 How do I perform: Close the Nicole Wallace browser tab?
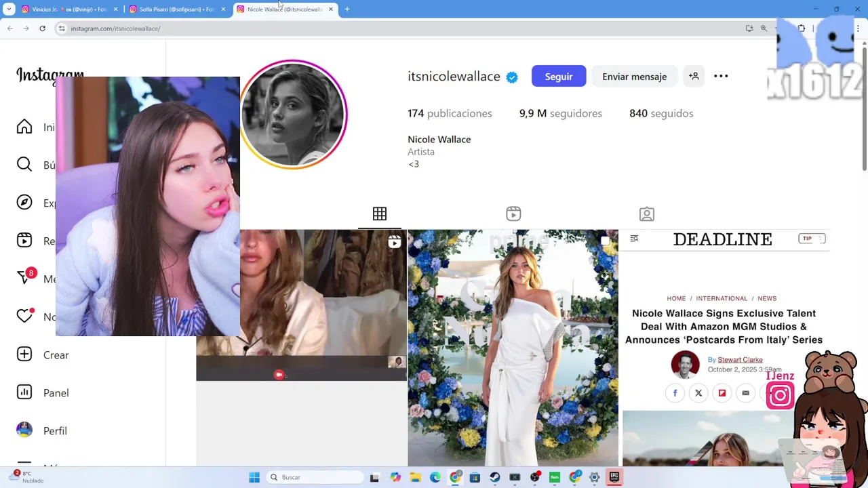330,9
